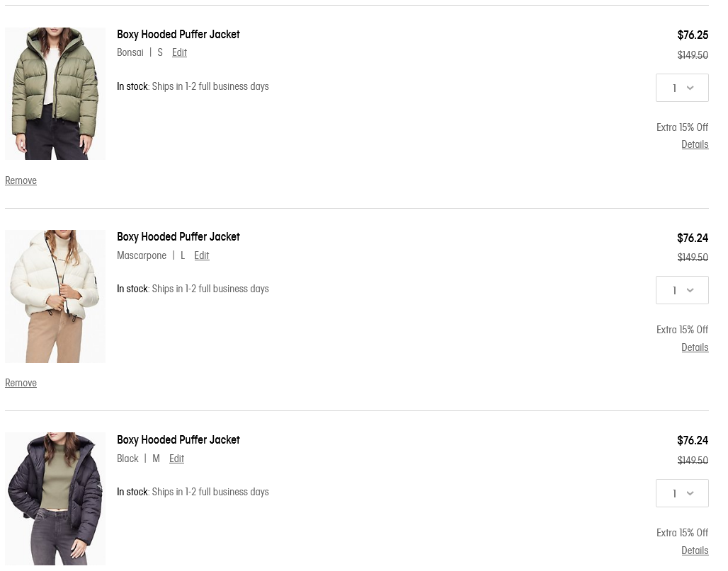The image size is (728, 571).
Task: View Details for Black jacket discount
Action: pos(695,550)
